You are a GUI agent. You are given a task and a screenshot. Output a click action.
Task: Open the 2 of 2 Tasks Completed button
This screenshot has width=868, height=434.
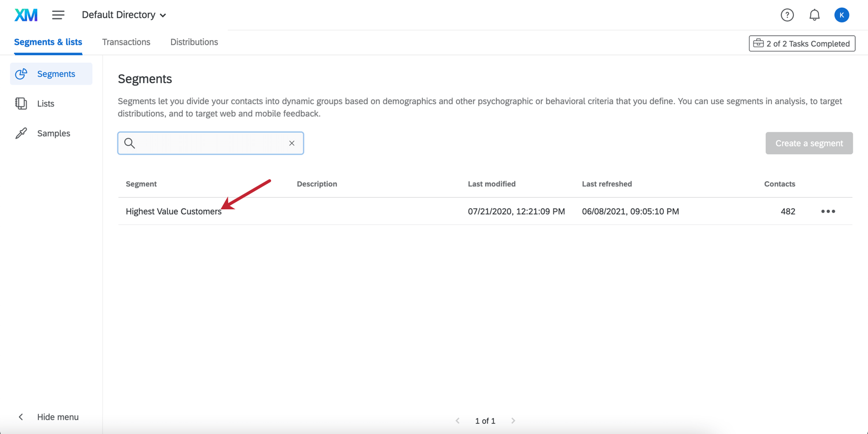802,43
